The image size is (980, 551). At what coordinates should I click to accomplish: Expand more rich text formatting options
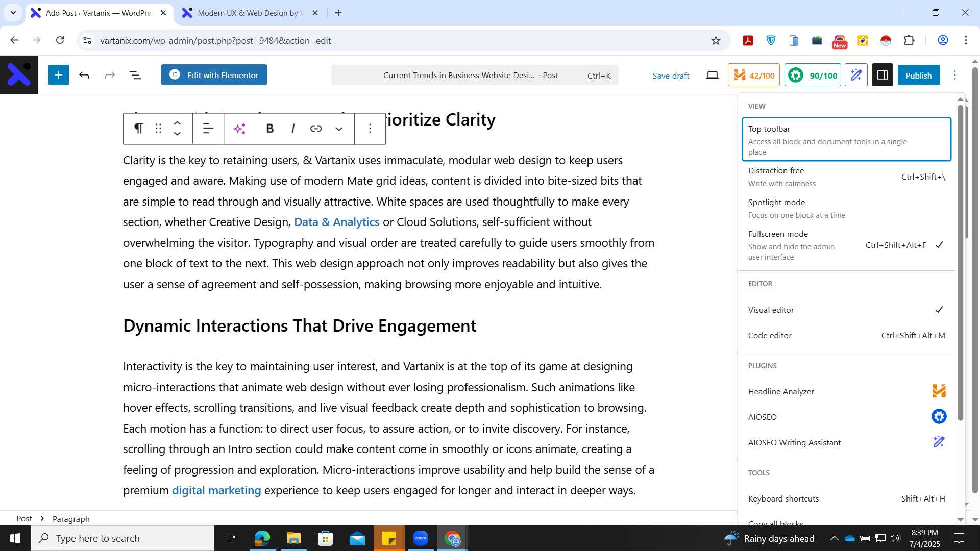click(339, 129)
